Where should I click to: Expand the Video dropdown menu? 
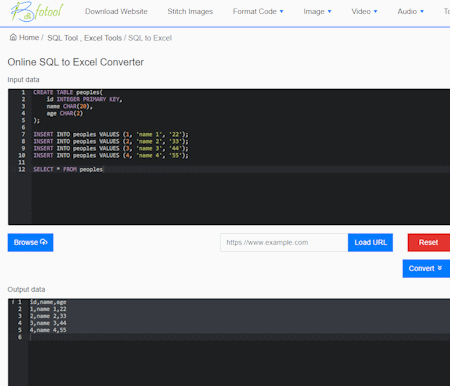tap(364, 11)
